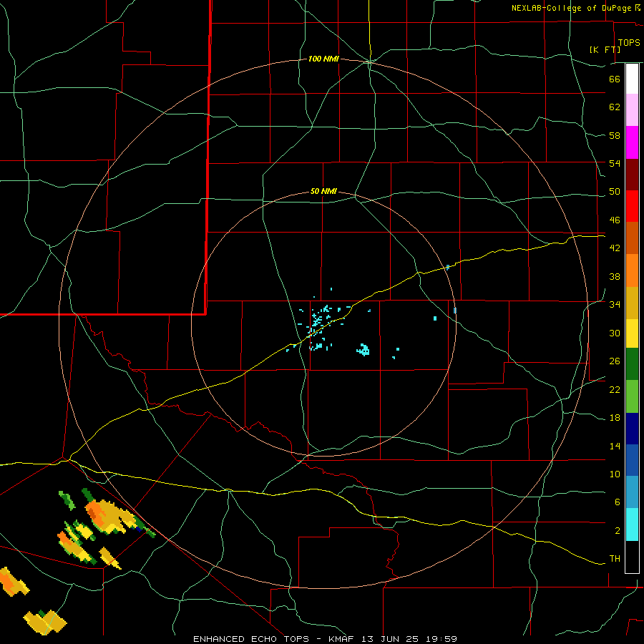Click the 66 legend value
644x644 pixels.
point(615,79)
